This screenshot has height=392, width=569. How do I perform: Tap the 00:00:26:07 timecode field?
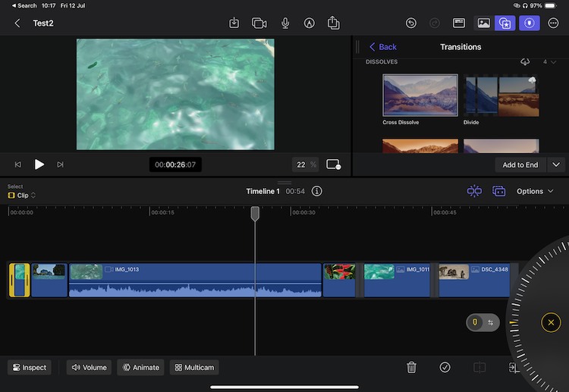(175, 165)
